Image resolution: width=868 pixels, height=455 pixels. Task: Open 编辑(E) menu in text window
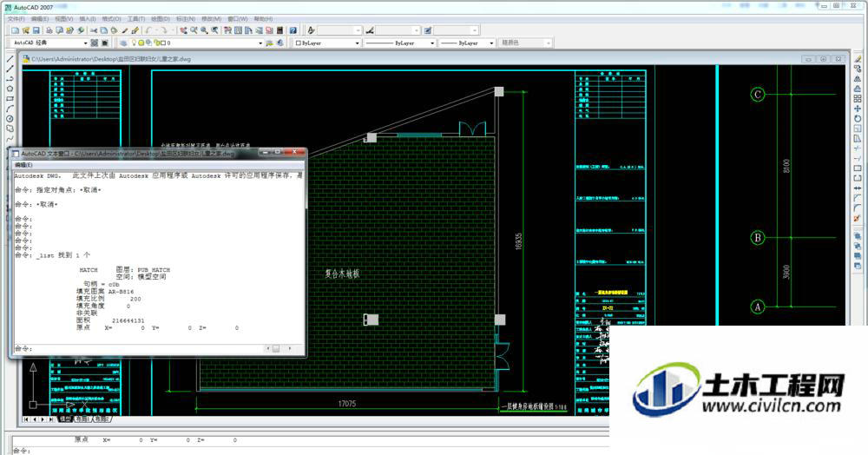23,165
